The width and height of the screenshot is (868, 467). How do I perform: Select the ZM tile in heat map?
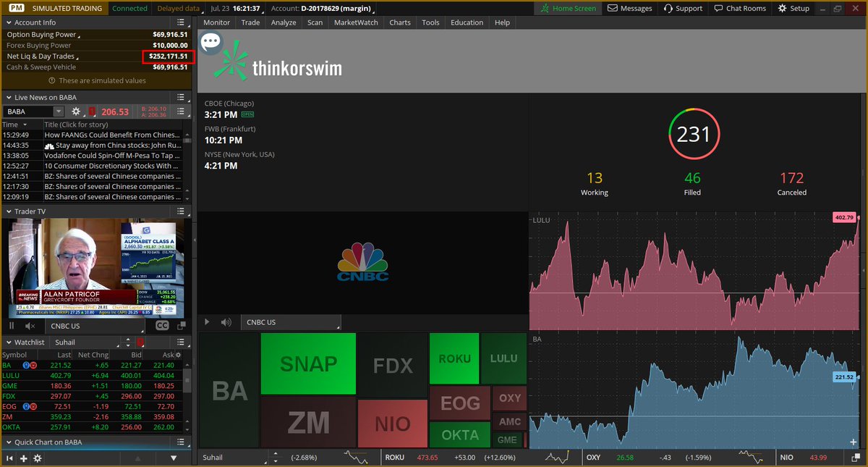pyautogui.click(x=308, y=422)
